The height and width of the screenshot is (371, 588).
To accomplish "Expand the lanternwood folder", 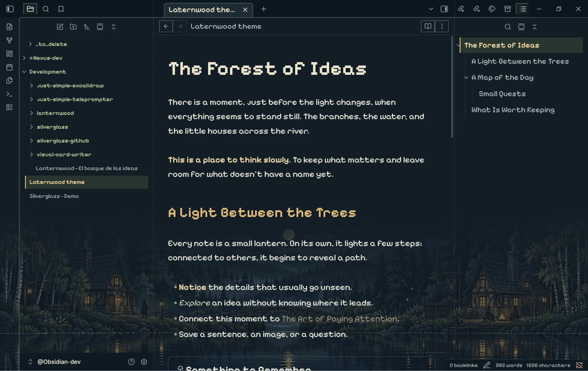I will point(31,113).
